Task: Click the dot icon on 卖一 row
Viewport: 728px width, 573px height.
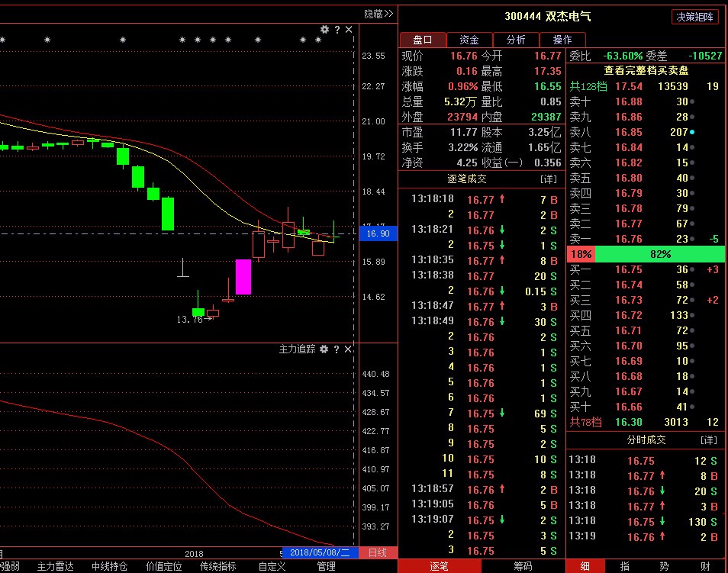Action: coord(692,239)
